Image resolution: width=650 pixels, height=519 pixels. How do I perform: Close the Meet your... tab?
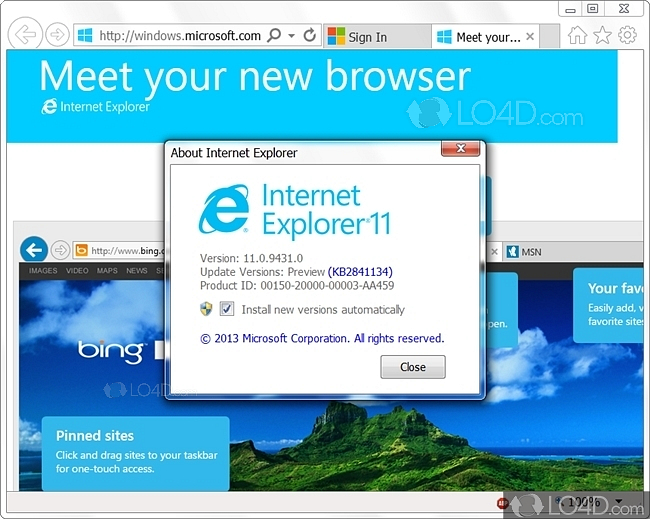[x=530, y=36]
